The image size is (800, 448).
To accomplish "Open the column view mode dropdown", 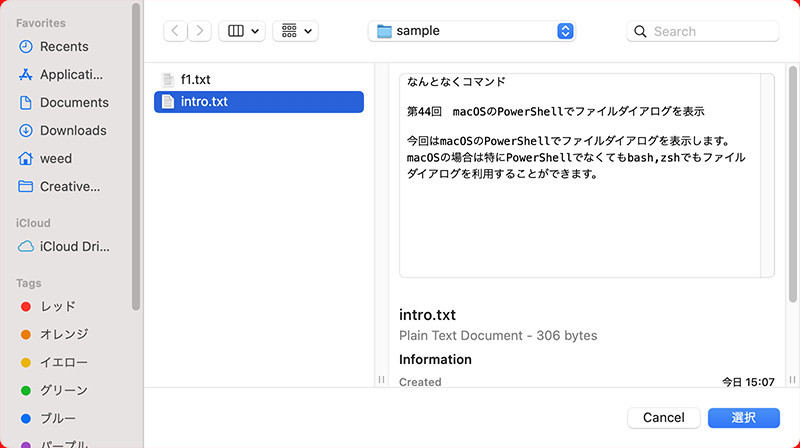I will (242, 31).
